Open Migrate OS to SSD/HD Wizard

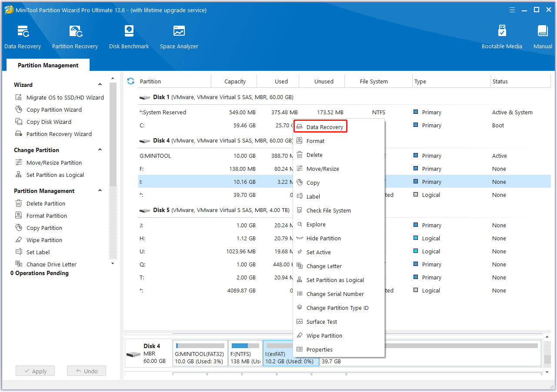click(60, 97)
